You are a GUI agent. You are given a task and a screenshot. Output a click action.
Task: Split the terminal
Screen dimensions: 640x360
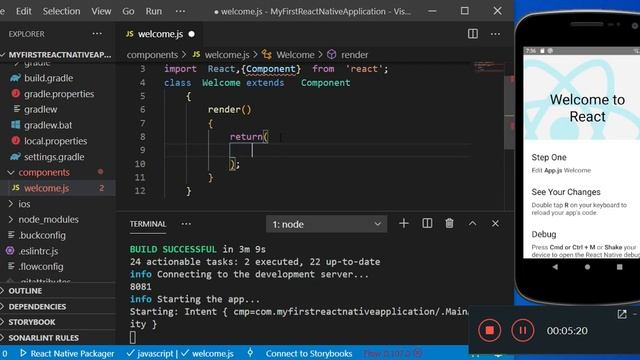point(427,223)
